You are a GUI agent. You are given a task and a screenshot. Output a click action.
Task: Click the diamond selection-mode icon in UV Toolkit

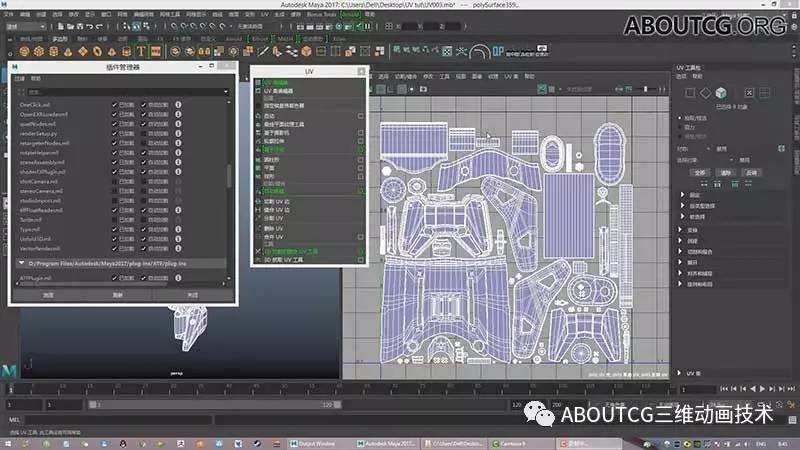click(705, 93)
